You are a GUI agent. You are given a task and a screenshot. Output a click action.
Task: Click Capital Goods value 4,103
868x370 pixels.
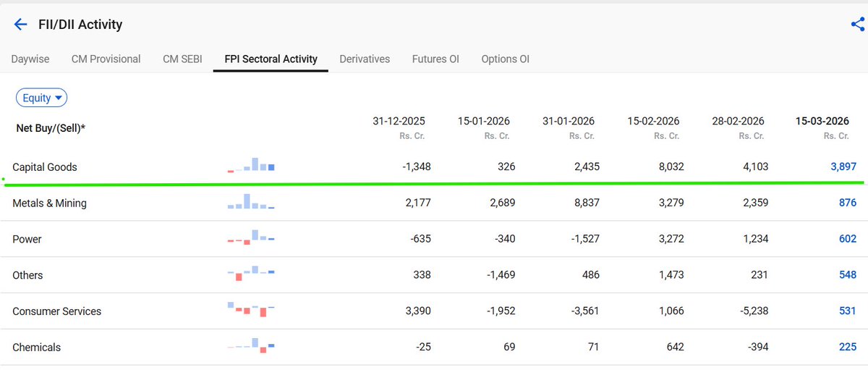coord(755,167)
